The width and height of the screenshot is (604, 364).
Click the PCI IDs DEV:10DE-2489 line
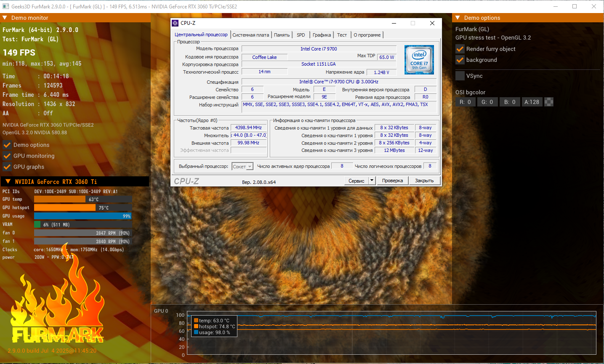pyautogui.click(x=60, y=191)
